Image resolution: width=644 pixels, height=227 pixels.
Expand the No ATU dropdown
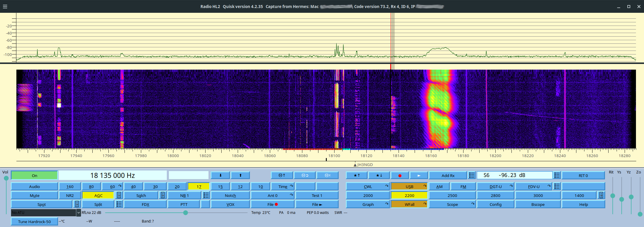tap(79, 213)
